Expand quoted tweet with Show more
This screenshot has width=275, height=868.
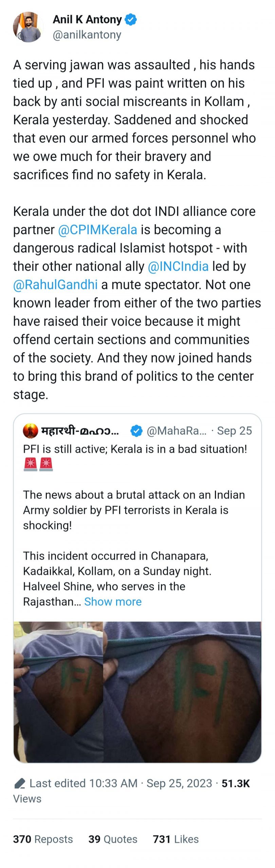tap(113, 601)
